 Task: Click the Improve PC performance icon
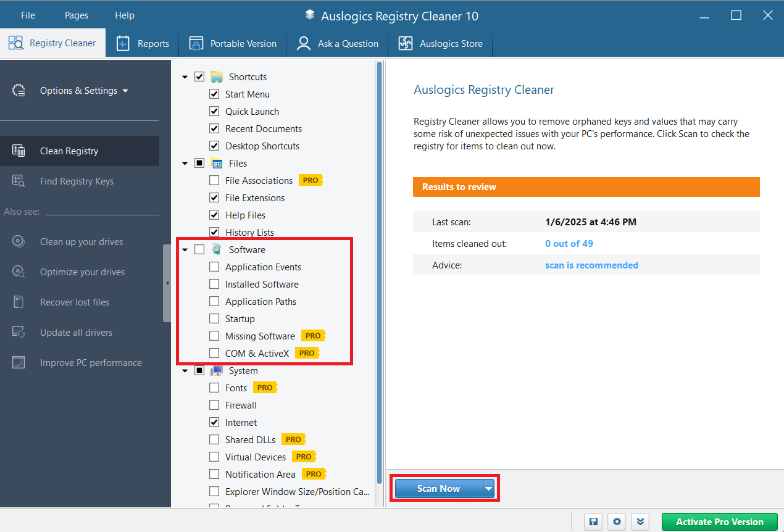click(x=19, y=362)
